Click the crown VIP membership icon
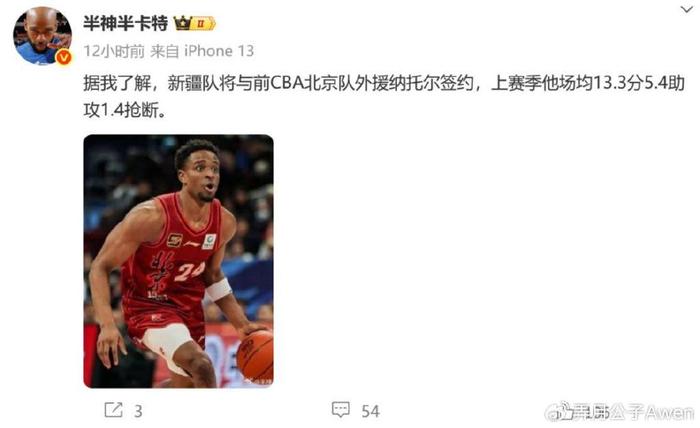The height and width of the screenshot is (428, 700). click(x=182, y=23)
